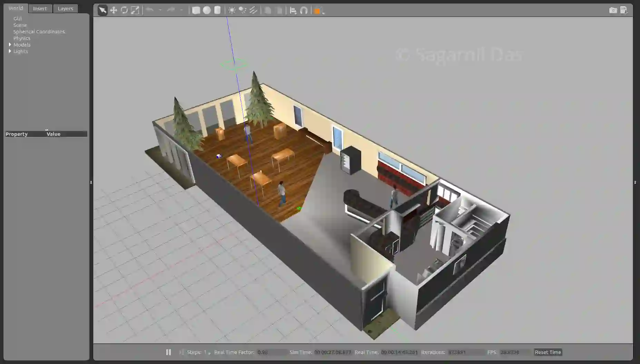The image size is (640, 364).
Task: Add a point light
Action: pyautogui.click(x=232, y=10)
